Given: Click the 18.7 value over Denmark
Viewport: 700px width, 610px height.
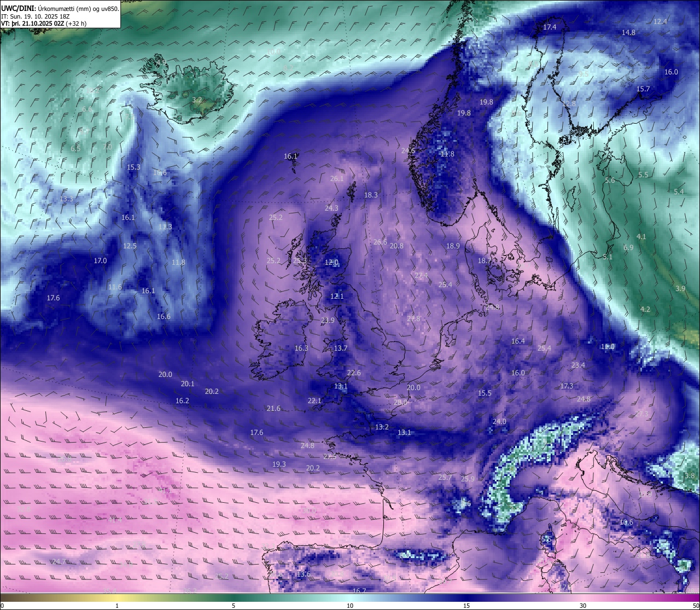Looking at the screenshot, I should coord(485,262).
